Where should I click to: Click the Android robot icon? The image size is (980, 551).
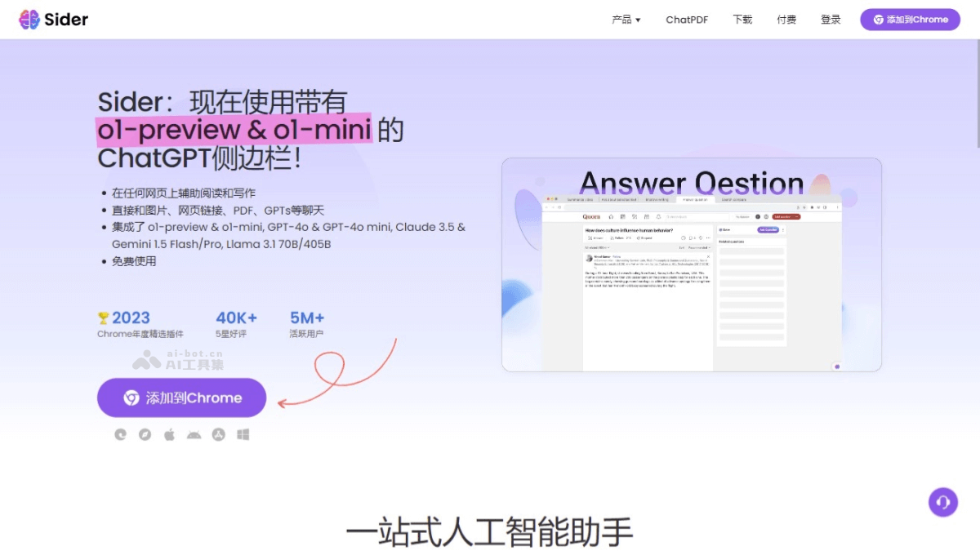(x=194, y=434)
